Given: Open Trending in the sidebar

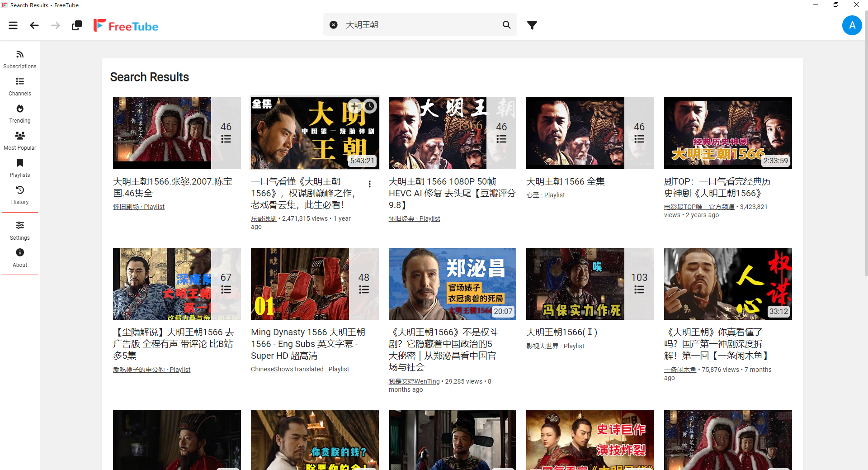Looking at the screenshot, I should click(20, 114).
